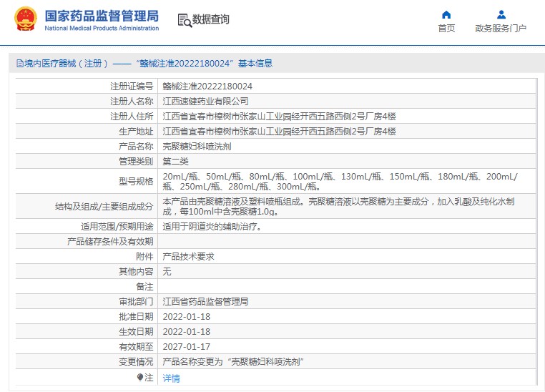
Task: Select registration number 赣械注准20222180024 cell
Action: click(x=207, y=86)
